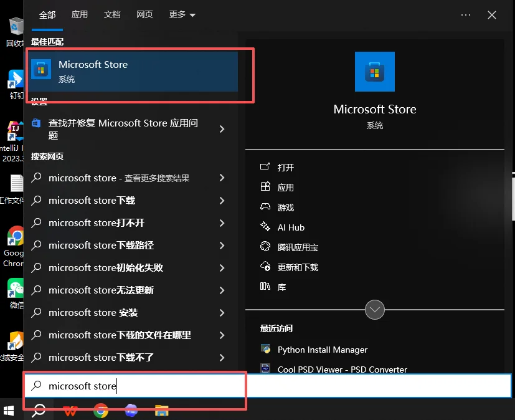Expand the 查找并修复 Microsoft Store 应用问题 arrow
The width and height of the screenshot is (515, 420).
click(222, 129)
